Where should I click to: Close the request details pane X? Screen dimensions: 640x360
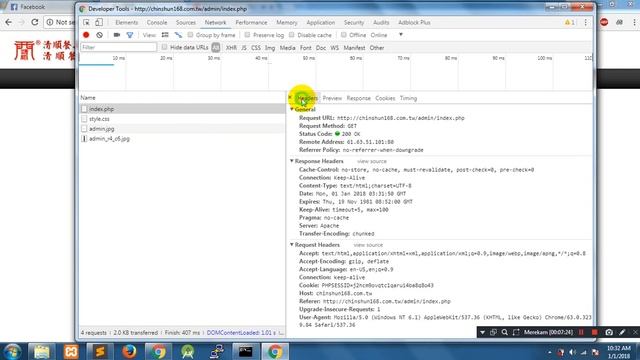290,97
